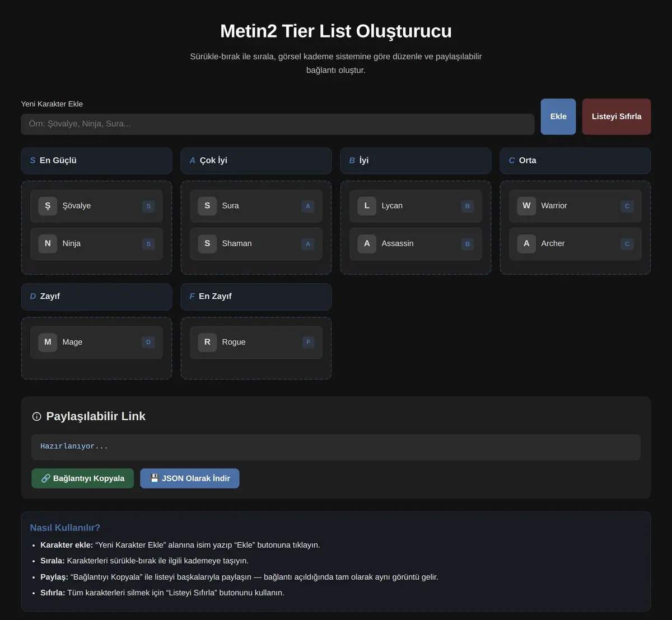Click the Şövalye name text
Image resolution: width=672 pixels, height=620 pixels.
77,206
